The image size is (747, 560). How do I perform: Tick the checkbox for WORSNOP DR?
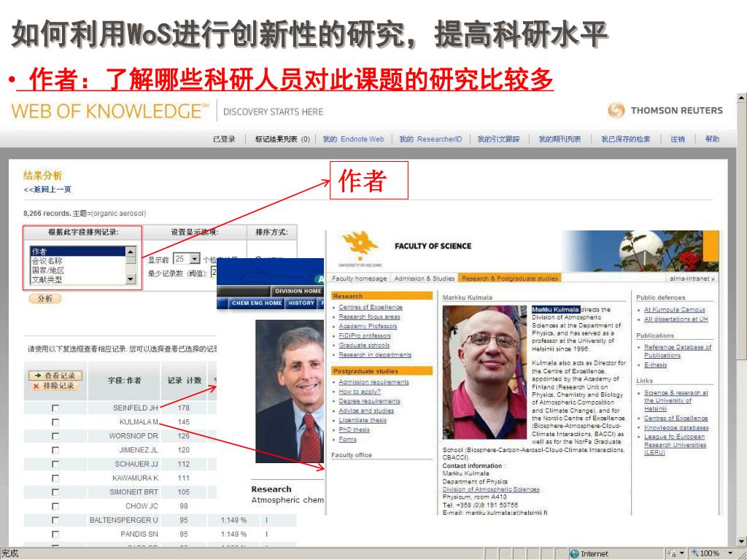click(x=55, y=436)
